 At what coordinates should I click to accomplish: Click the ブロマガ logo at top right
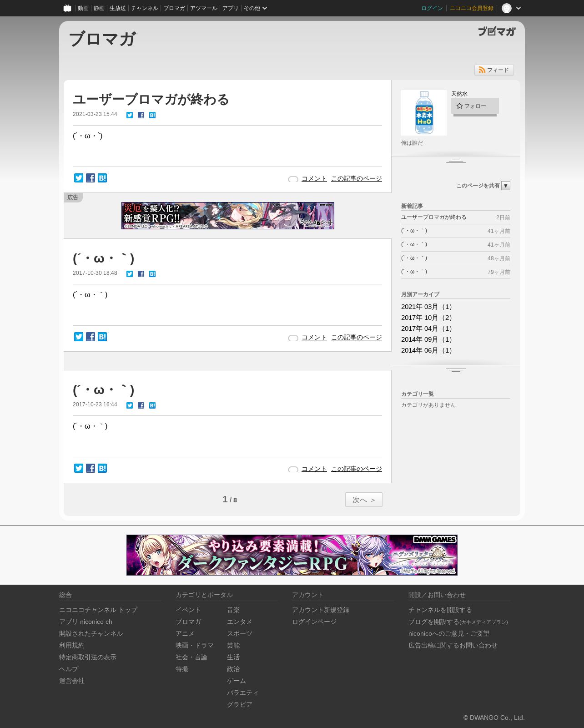click(x=497, y=31)
